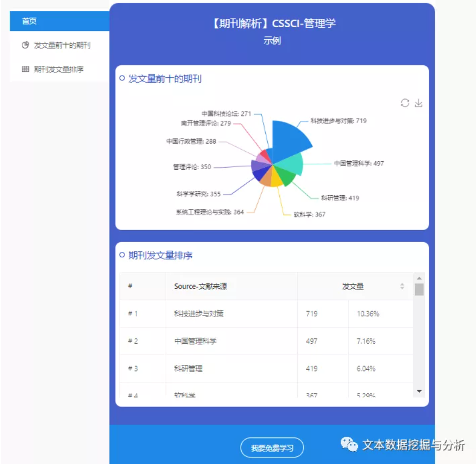Click the table grid icon in sidebar
Screen dimensions: 476x464
pos(25,69)
